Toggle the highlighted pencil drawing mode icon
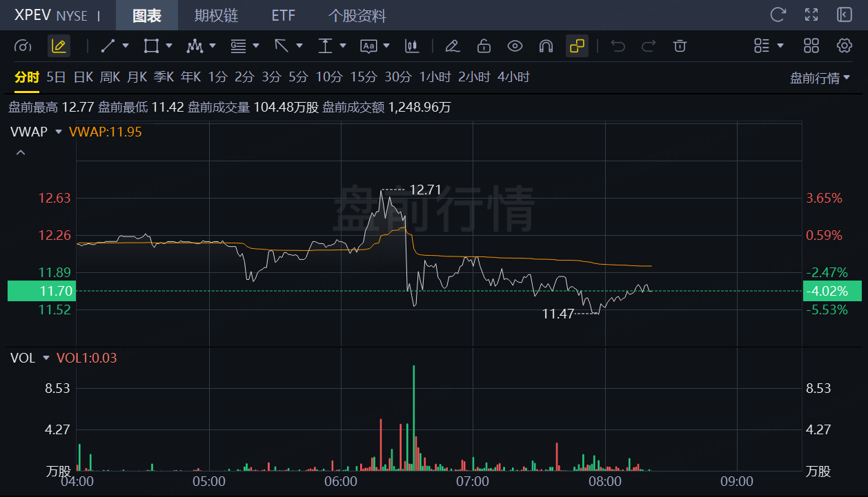Screen dimensions: 868x497 click(59, 46)
